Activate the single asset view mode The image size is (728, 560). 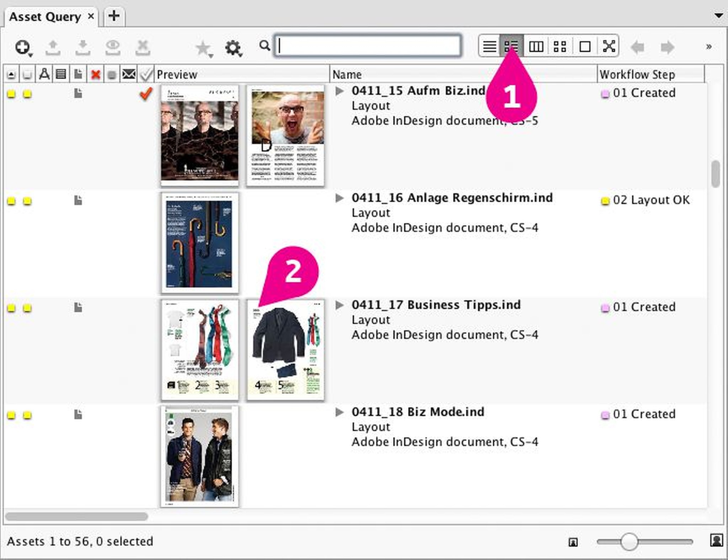click(x=585, y=46)
